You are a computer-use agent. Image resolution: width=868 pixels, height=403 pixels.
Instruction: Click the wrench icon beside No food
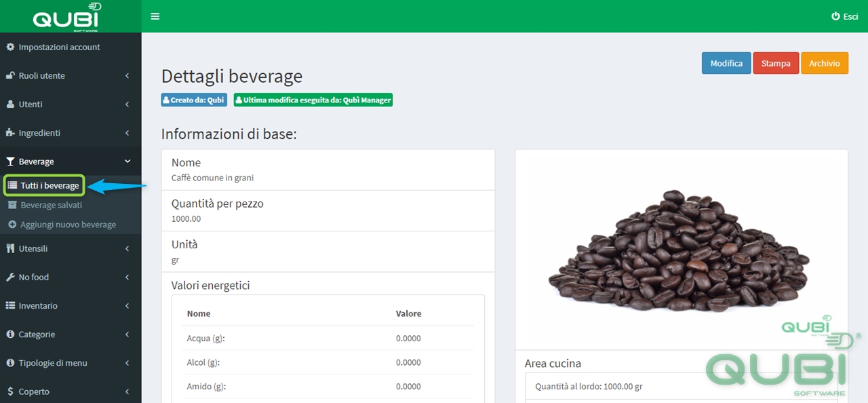tap(10, 277)
